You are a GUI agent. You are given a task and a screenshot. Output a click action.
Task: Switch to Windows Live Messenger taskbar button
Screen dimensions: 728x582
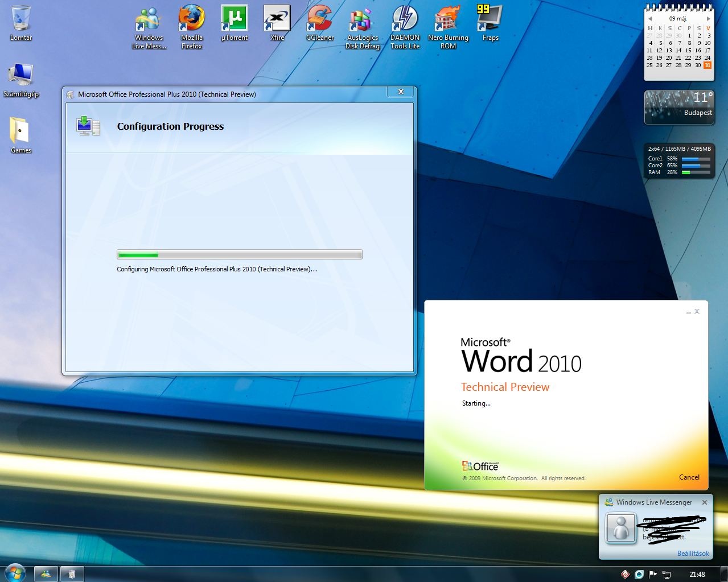tap(46, 574)
